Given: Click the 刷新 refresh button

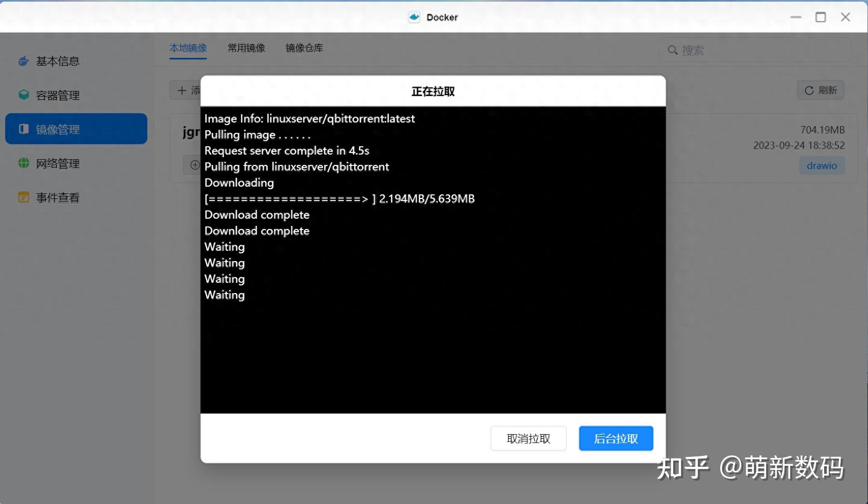Looking at the screenshot, I should coord(820,89).
